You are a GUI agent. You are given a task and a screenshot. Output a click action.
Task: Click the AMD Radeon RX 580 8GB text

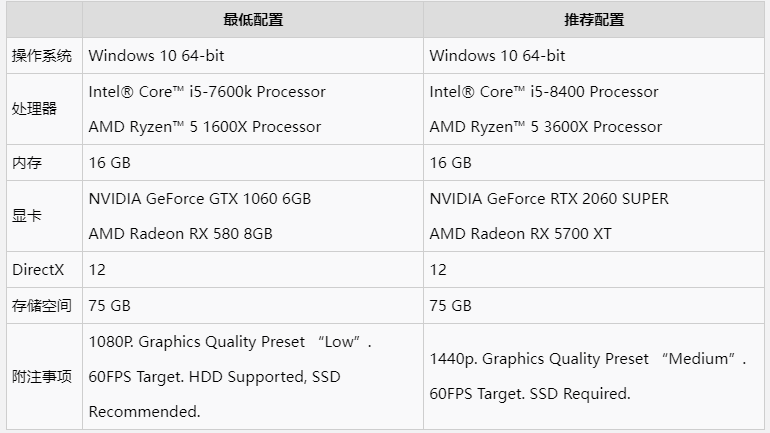[x=181, y=234]
